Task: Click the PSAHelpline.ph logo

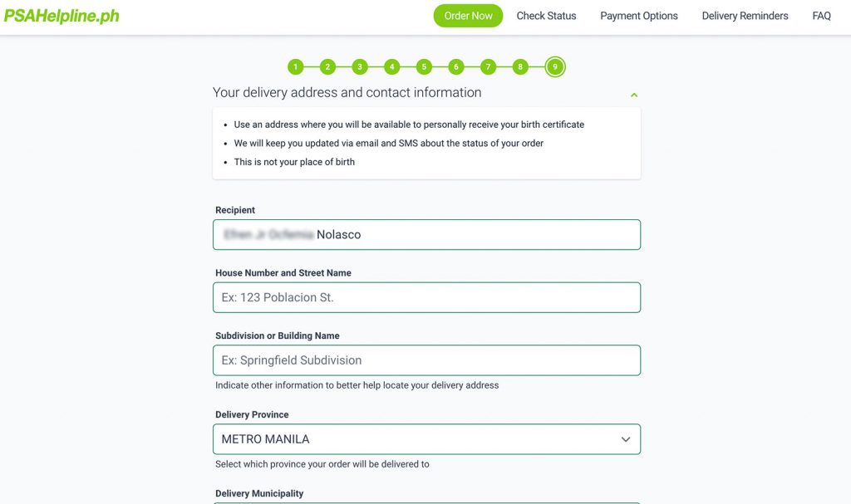Action: [61, 16]
